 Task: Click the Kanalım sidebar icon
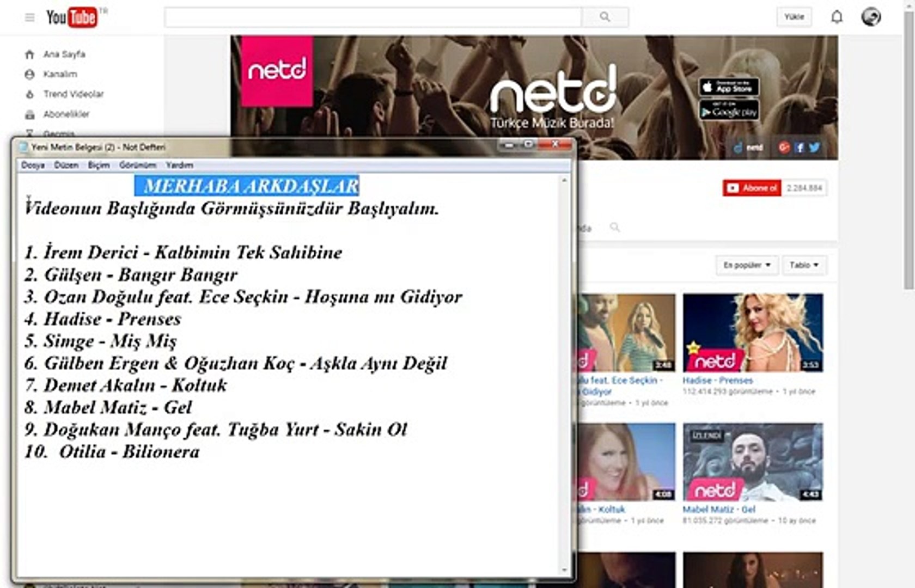point(29,74)
